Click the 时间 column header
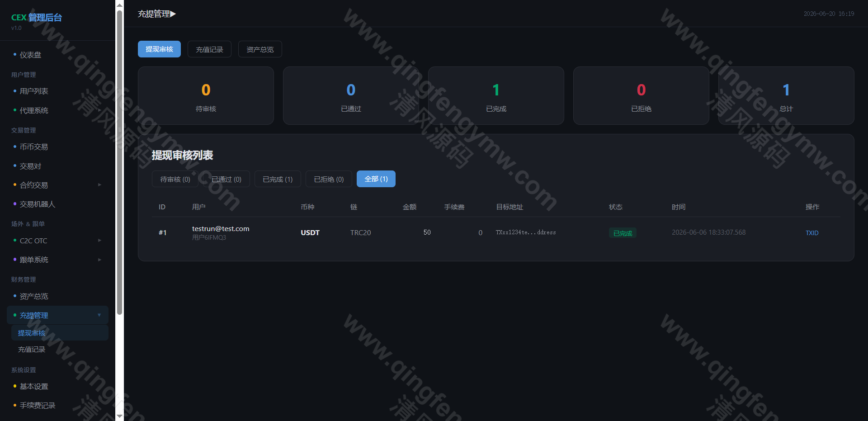Viewport: 868px width, 421px height. click(x=679, y=207)
